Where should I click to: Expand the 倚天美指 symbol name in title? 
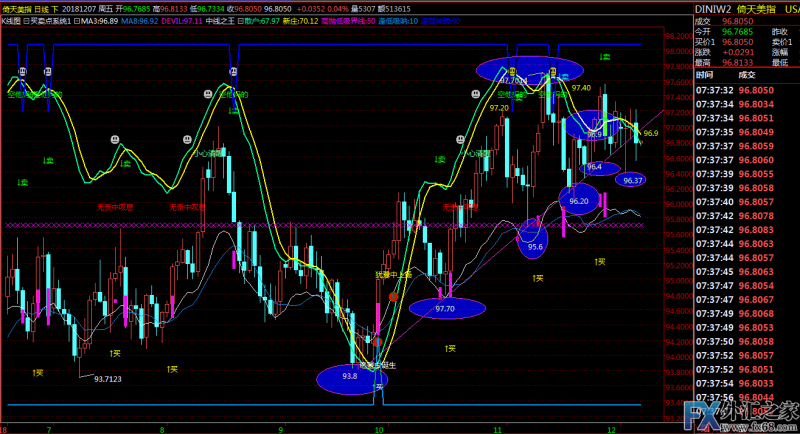(15, 7)
